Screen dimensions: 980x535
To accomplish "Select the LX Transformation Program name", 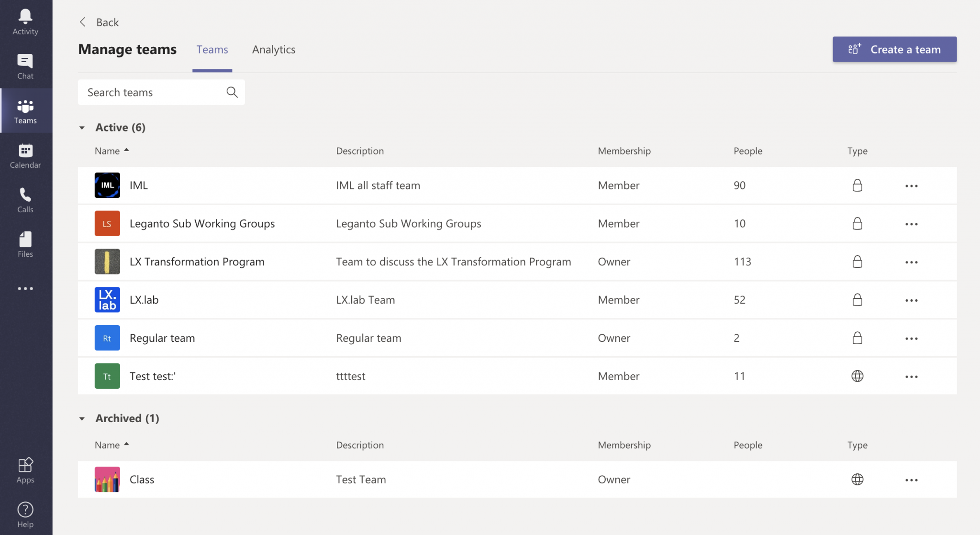I will [x=197, y=262].
